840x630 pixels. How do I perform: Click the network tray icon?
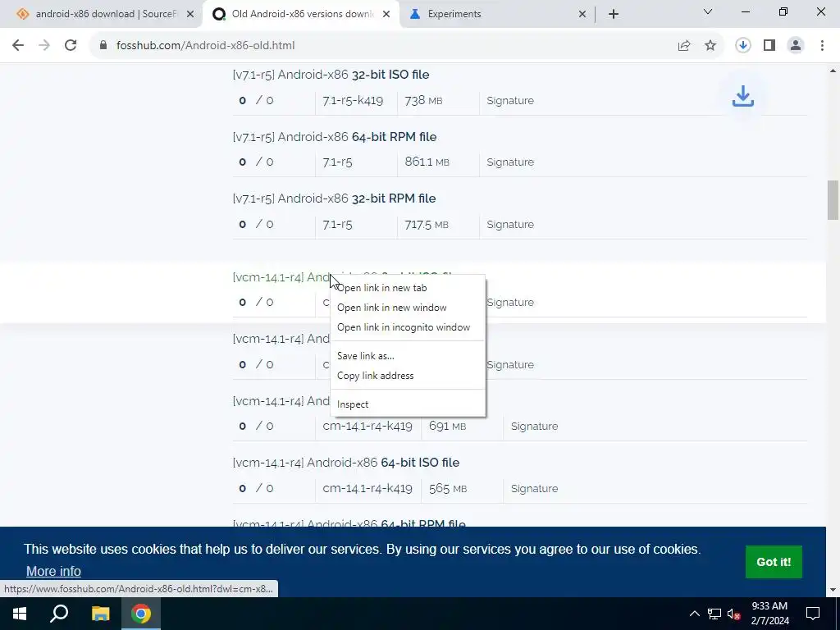tap(714, 614)
